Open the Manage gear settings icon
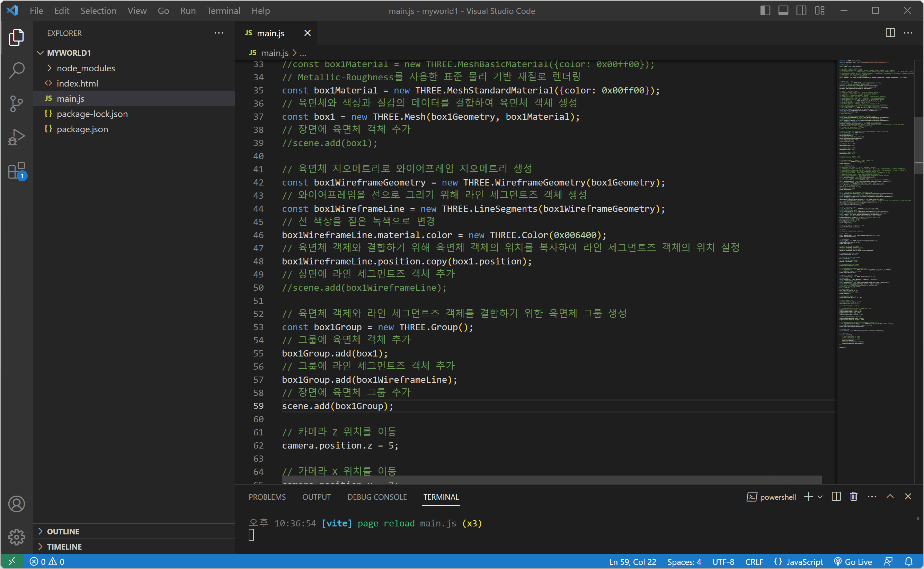 [17, 536]
